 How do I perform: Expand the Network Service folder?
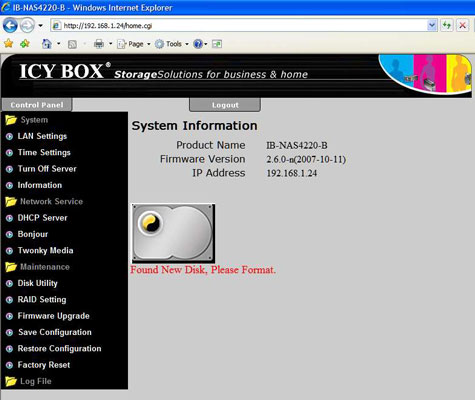pyautogui.click(x=51, y=201)
